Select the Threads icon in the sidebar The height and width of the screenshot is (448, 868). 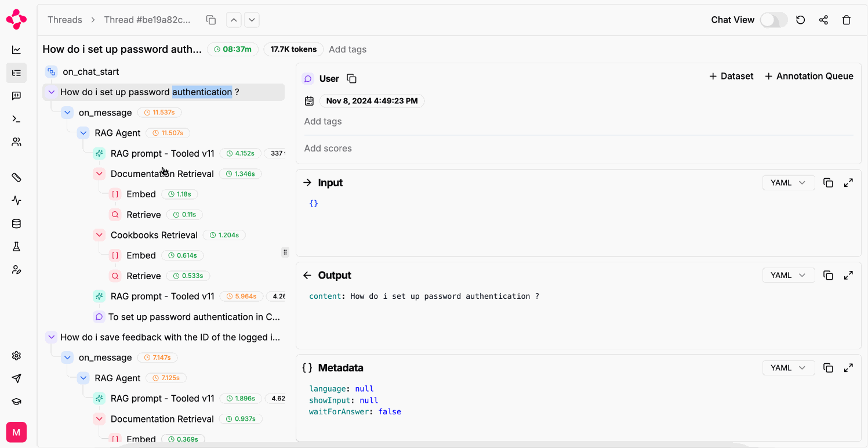(16, 73)
